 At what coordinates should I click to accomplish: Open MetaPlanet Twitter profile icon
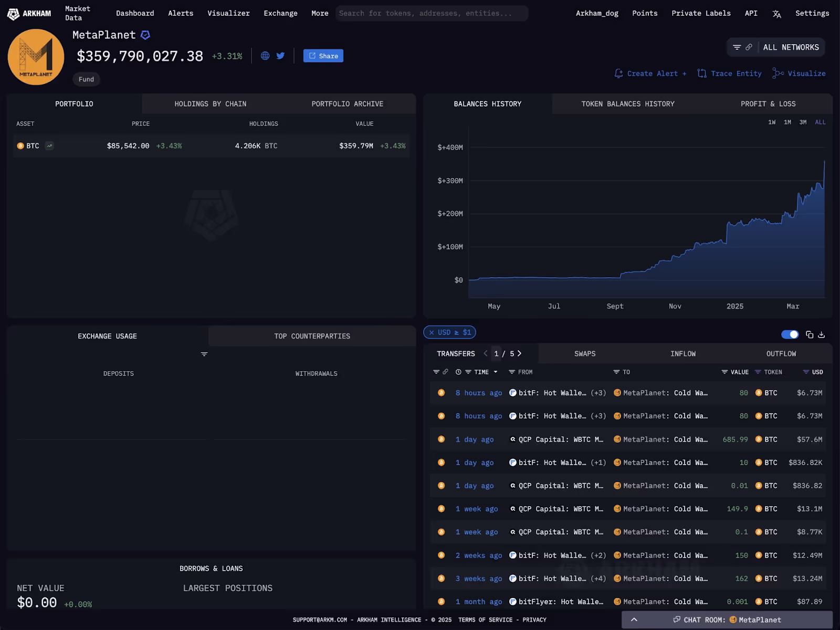(280, 56)
